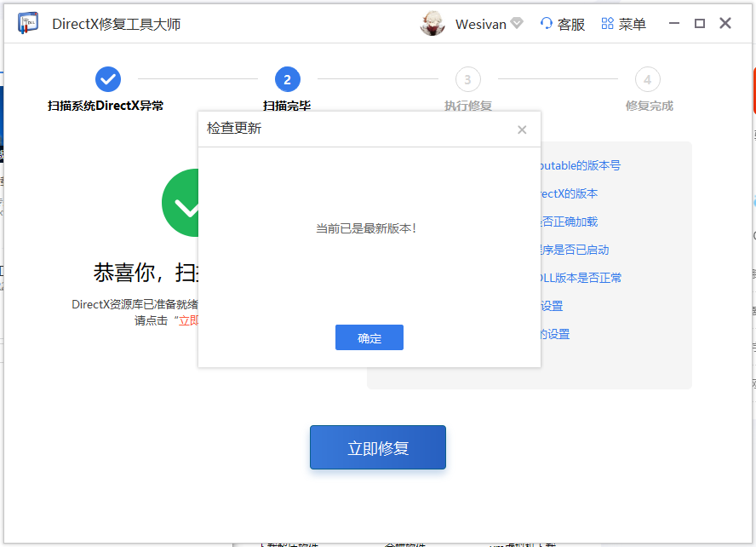
Task: Open the link ending in LL版本是否正常
Action: [x=581, y=278]
